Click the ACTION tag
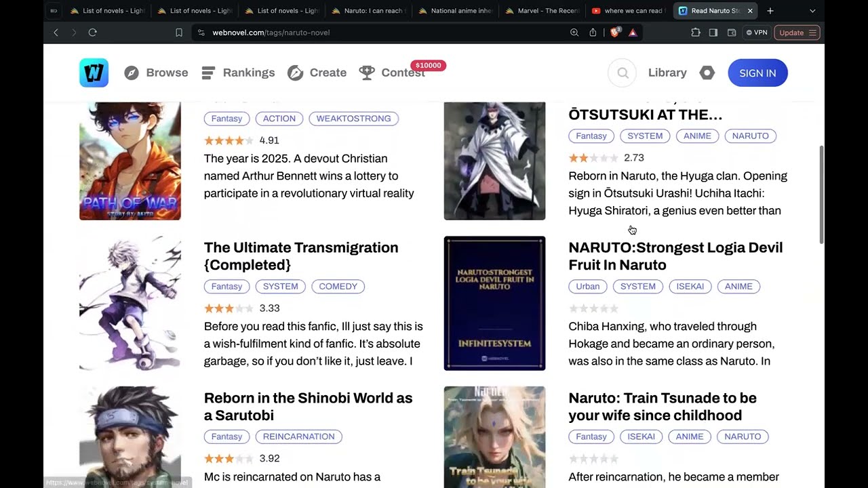The height and width of the screenshot is (488, 868). pos(279,119)
